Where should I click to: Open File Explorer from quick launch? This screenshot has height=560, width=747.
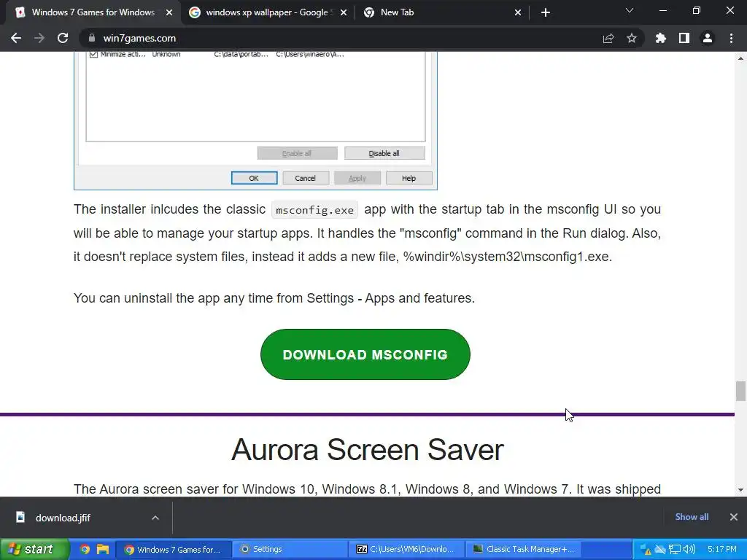pos(102,549)
